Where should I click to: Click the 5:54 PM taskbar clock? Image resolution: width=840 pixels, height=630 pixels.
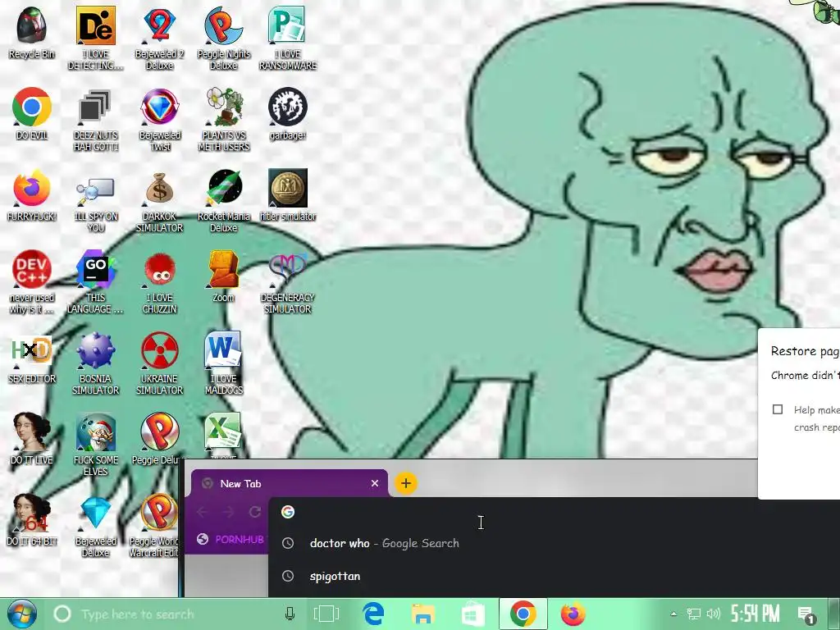click(755, 614)
